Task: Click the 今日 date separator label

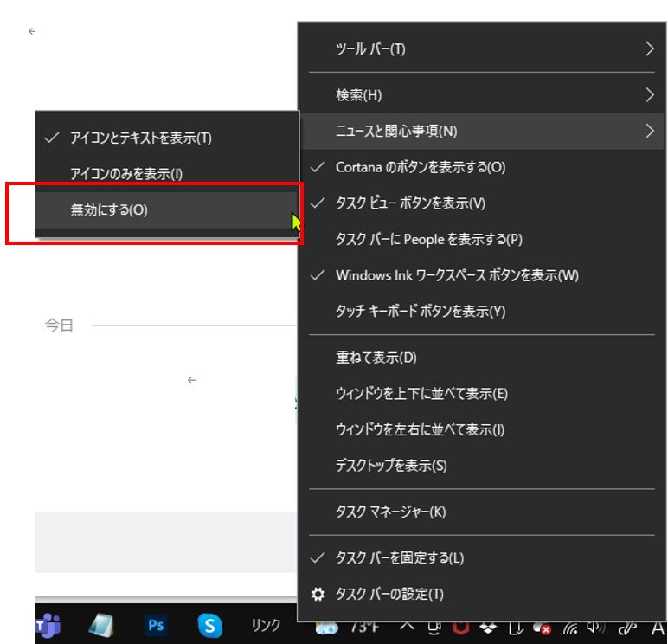Action: 59,325
